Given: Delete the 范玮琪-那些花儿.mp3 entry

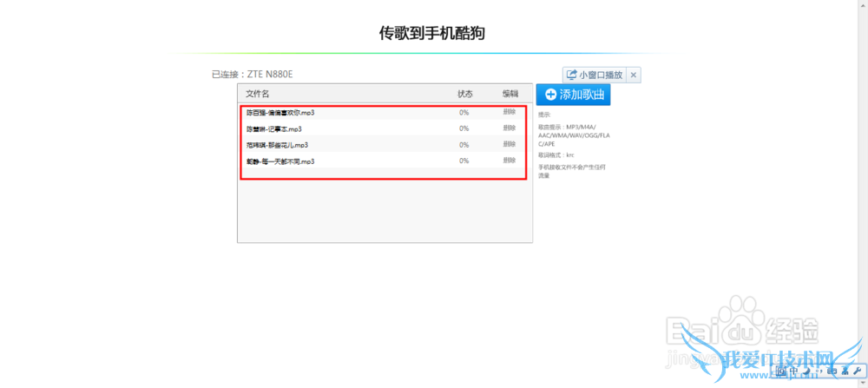Looking at the screenshot, I should [510, 144].
